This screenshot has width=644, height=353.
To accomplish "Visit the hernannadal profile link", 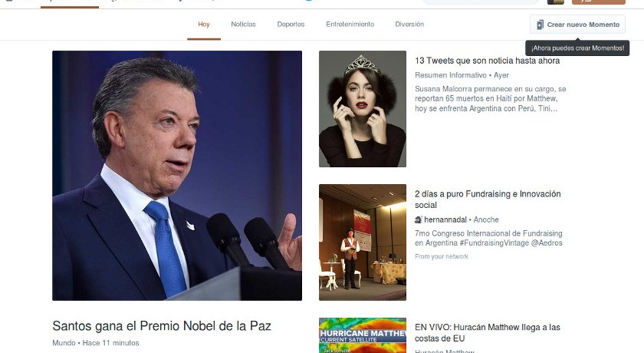I will tap(445, 219).
